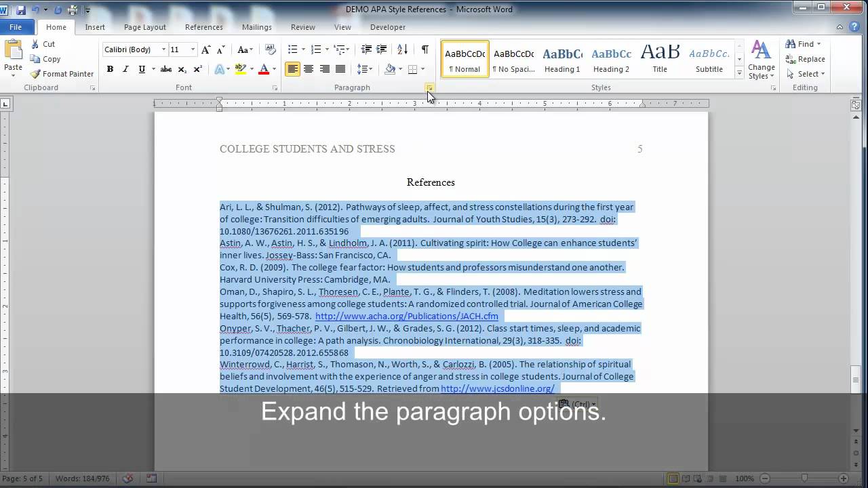Increase the paragraph indent
This screenshot has width=868, height=488.
click(x=382, y=49)
